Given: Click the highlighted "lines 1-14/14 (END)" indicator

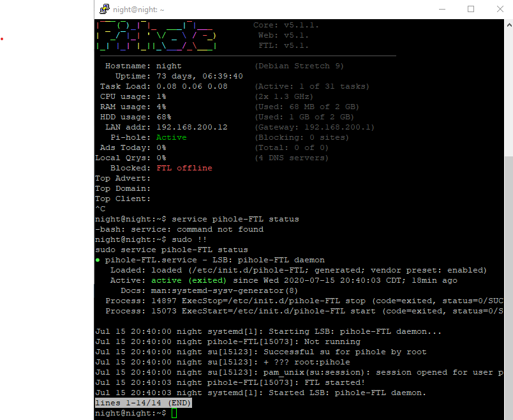Looking at the screenshot, I should click(x=143, y=403).
